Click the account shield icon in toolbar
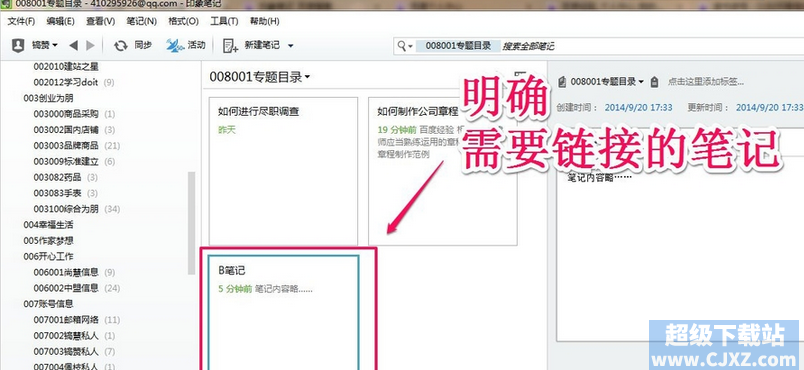Screen dimensions: 804x370 18,46
